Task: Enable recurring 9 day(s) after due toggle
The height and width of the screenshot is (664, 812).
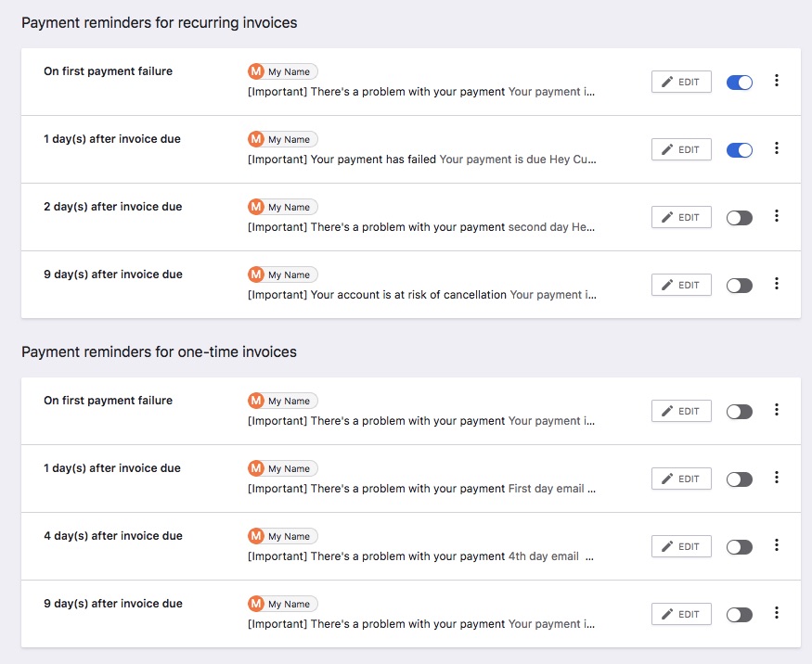Action: tap(739, 286)
